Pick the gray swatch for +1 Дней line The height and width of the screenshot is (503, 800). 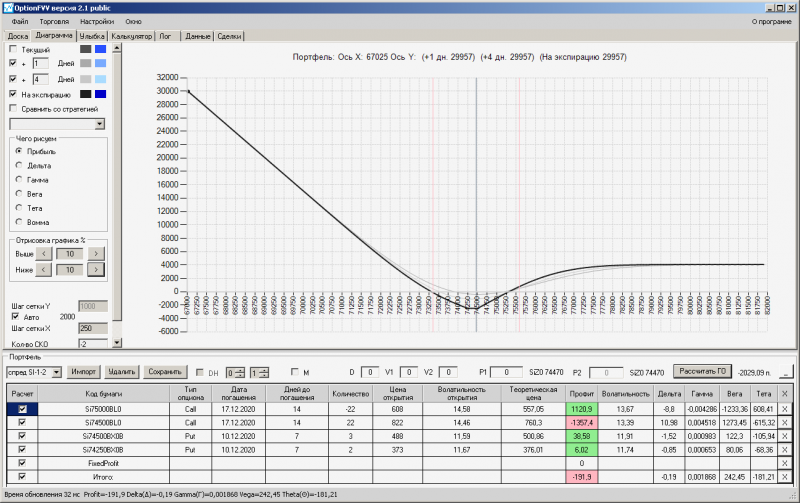[86, 63]
